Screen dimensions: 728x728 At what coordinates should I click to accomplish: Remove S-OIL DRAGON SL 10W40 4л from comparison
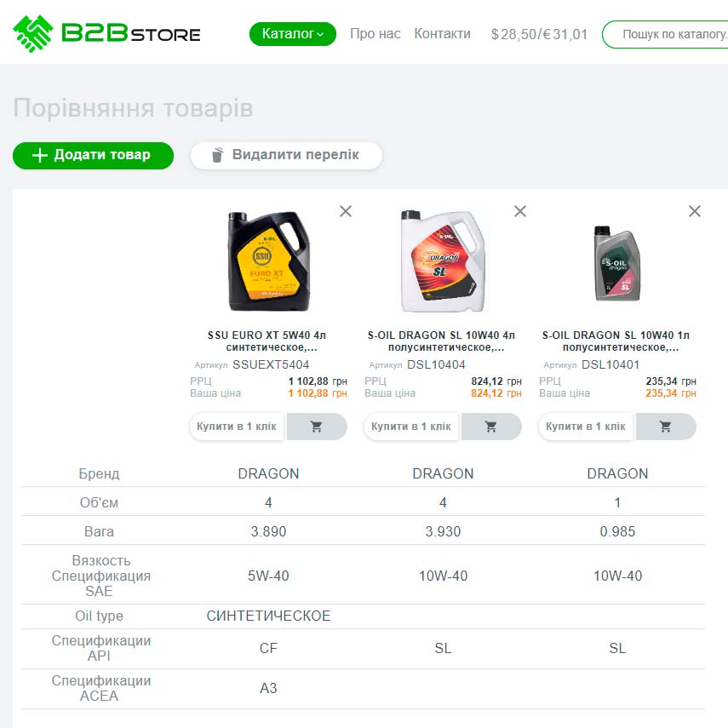[520, 211]
